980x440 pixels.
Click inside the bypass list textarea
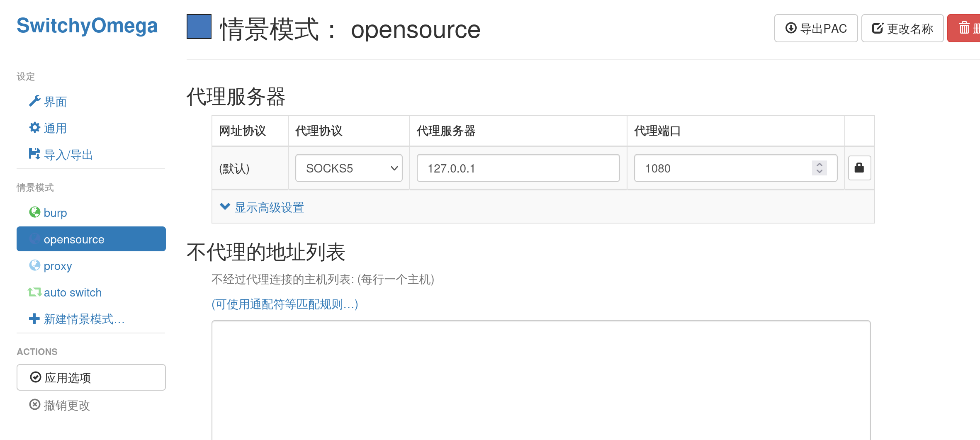pos(541,380)
